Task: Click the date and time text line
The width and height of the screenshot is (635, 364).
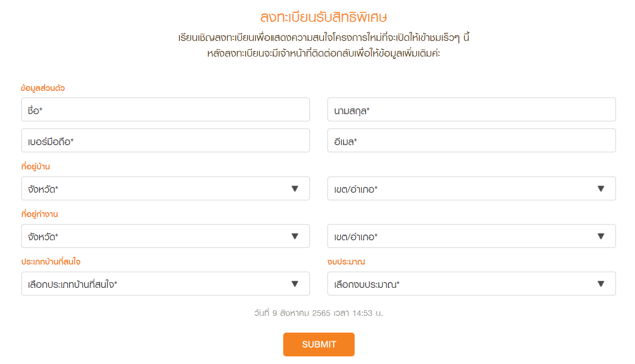Action: [x=318, y=313]
